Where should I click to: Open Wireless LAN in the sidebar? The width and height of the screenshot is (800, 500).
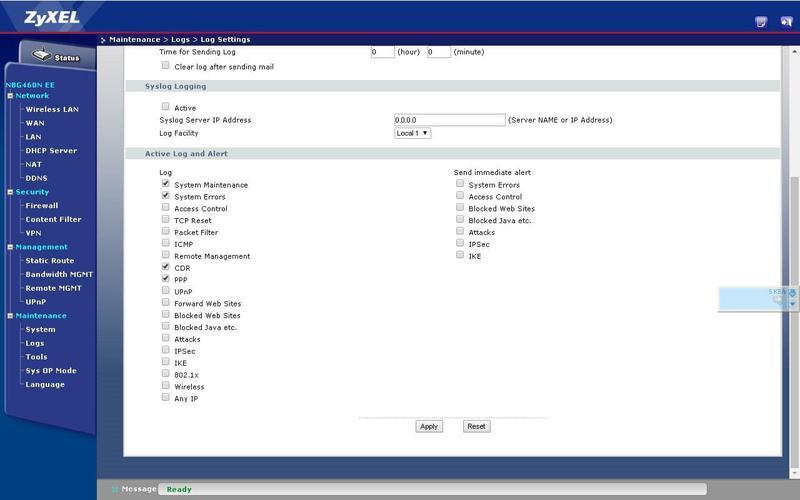[52, 109]
